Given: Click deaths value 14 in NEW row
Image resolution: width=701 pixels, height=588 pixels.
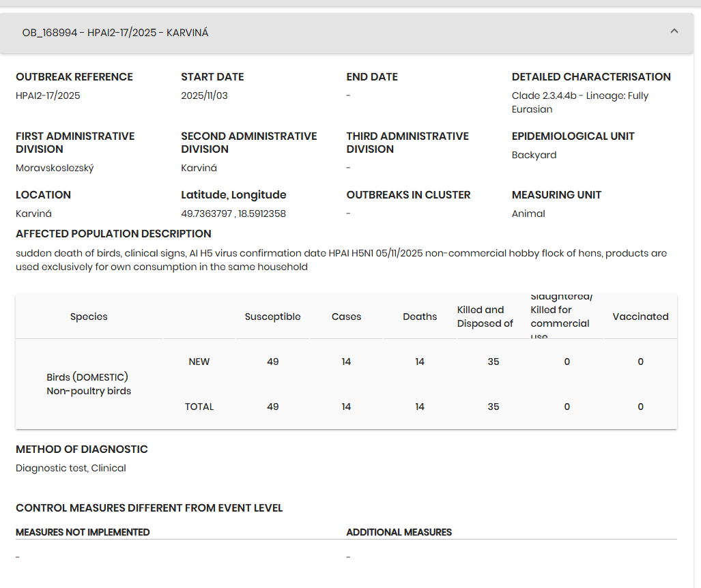Looking at the screenshot, I should click(x=420, y=362).
